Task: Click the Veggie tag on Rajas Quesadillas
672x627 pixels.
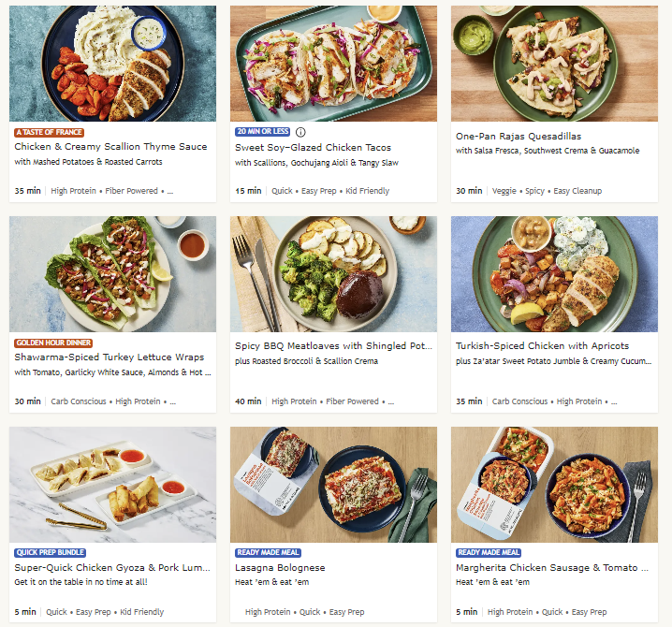Action: pos(503,191)
